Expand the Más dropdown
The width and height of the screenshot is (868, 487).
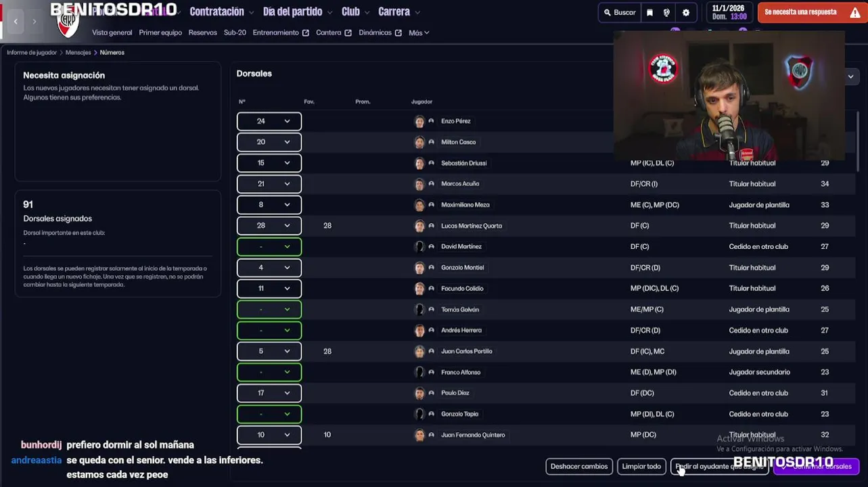[x=419, y=32]
